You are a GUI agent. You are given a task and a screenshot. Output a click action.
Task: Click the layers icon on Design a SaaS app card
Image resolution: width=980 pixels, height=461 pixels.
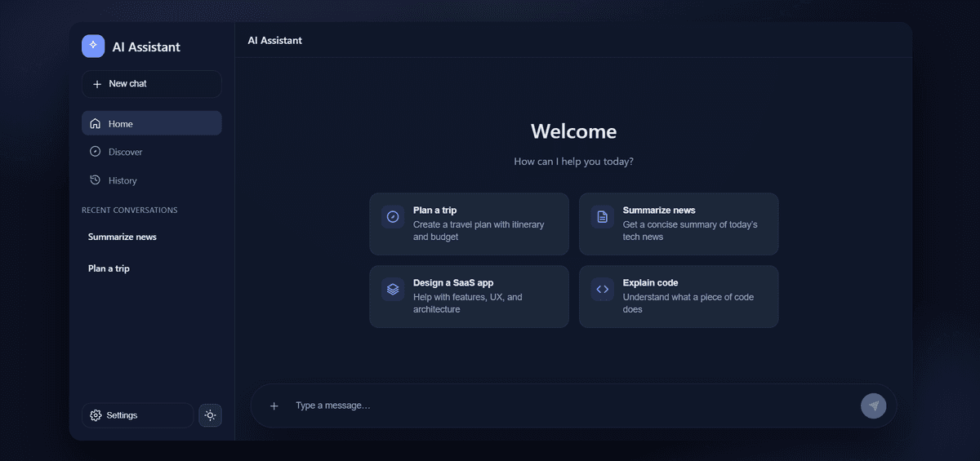[393, 289]
